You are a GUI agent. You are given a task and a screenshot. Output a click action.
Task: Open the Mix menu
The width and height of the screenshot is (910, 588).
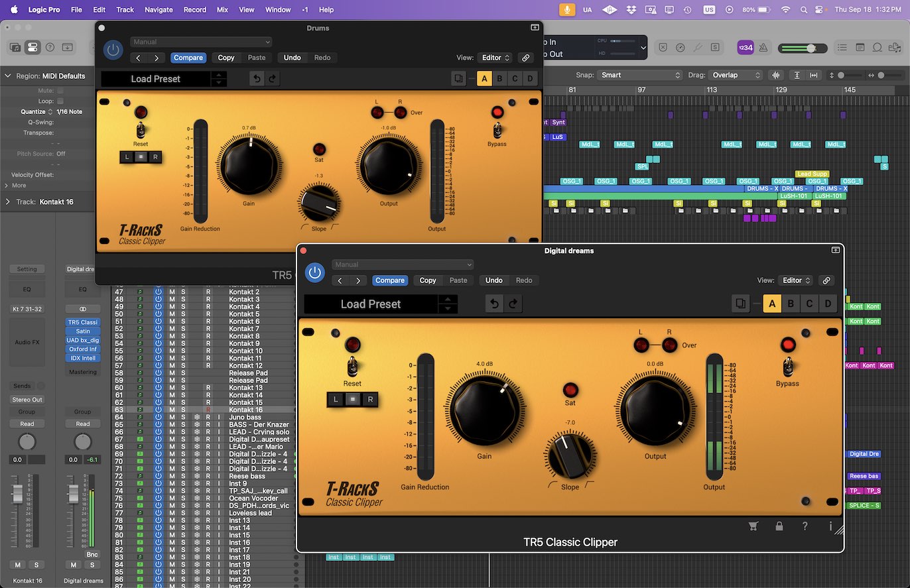pos(222,9)
